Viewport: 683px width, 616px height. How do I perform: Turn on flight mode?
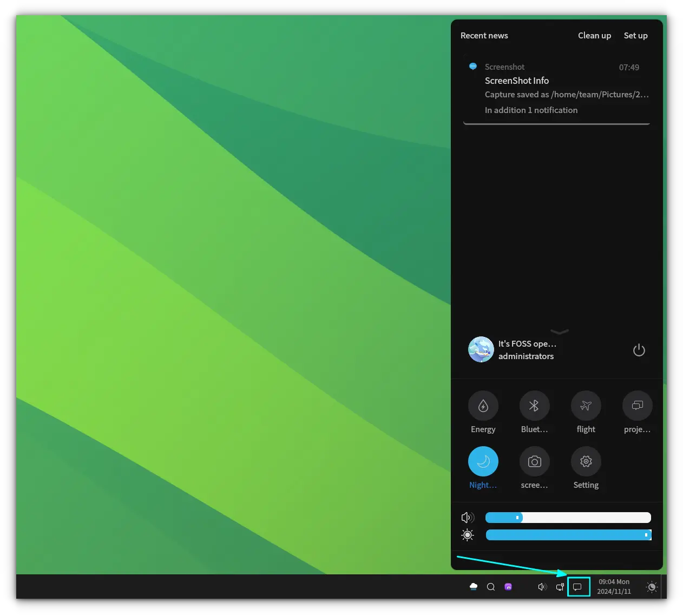(586, 406)
